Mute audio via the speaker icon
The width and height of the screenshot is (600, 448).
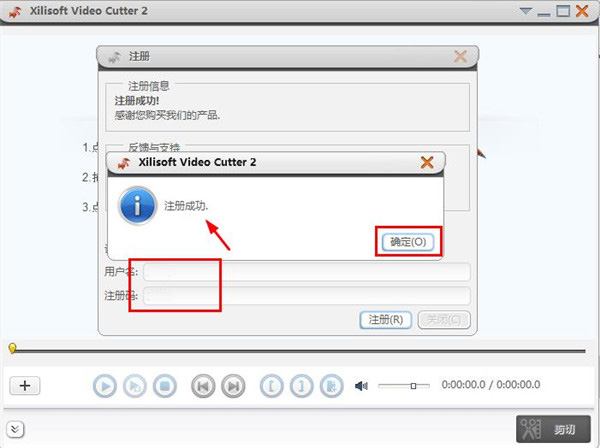[x=361, y=386]
